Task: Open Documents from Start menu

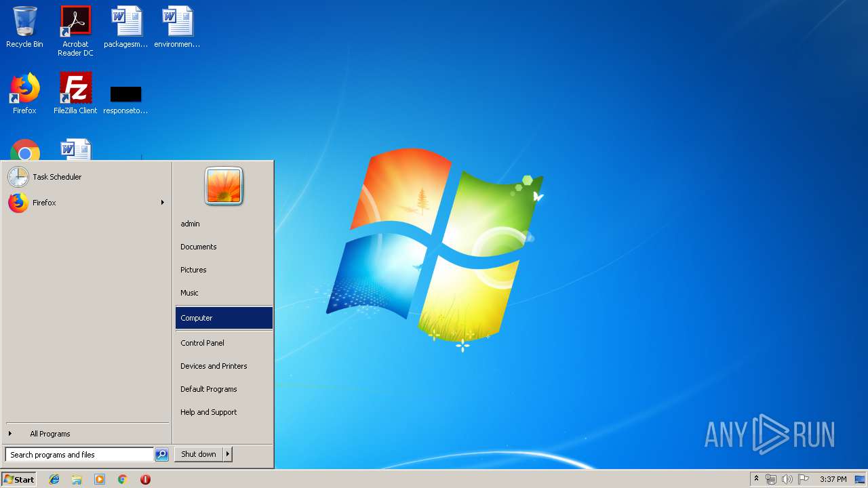Action: coord(224,247)
